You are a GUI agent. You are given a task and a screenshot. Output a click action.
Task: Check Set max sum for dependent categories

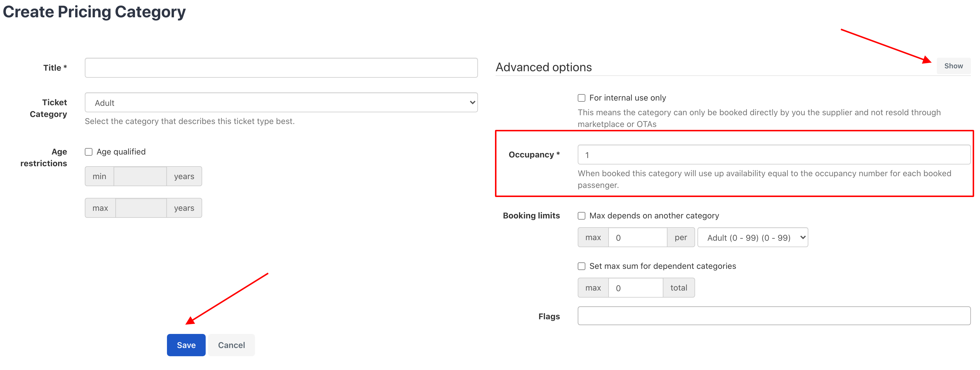581,266
